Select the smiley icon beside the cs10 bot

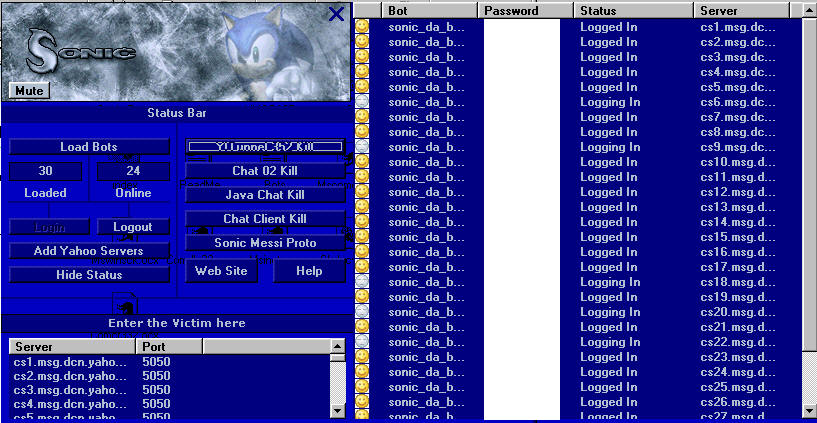[x=362, y=162]
